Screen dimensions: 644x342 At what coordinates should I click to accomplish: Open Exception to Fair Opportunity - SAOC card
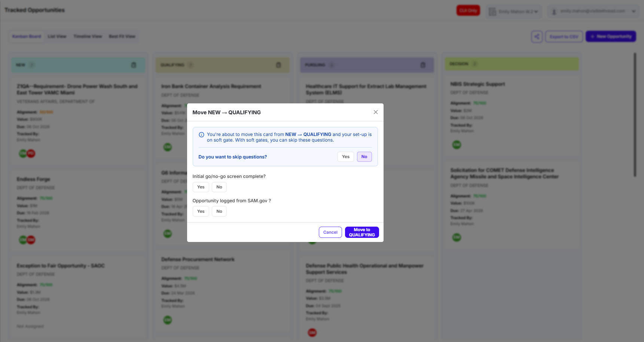pos(61,266)
